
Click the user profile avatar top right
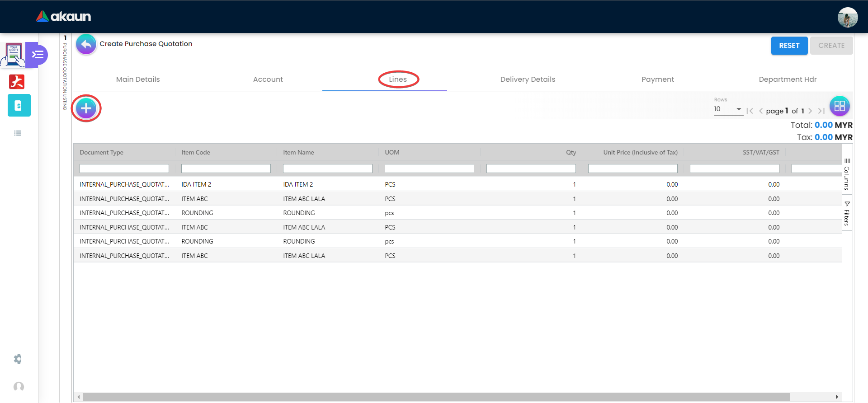click(x=847, y=17)
